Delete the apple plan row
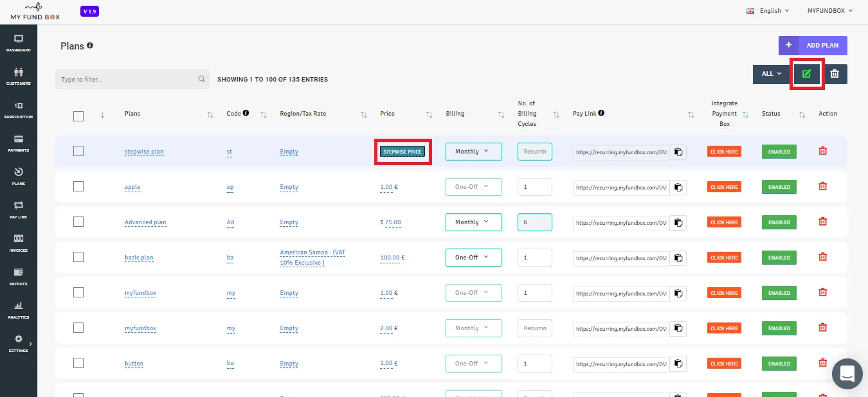The height and width of the screenshot is (397, 868). click(x=822, y=186)
